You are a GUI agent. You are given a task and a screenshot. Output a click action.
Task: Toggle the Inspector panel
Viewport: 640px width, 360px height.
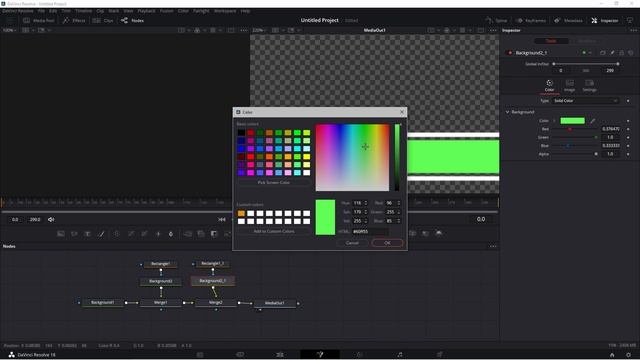(x=605, y=20)
